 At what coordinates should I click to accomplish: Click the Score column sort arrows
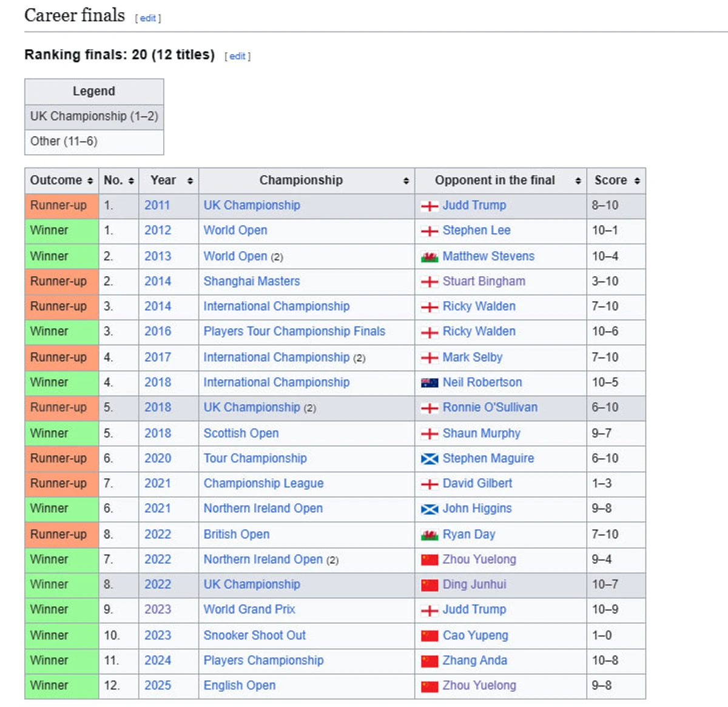[637, 181]
